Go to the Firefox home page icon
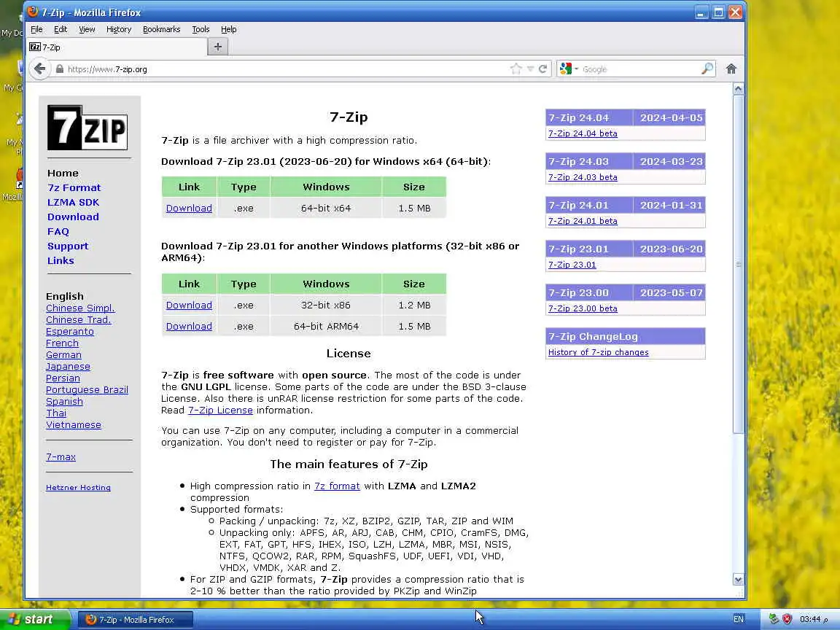The height and width of the screenshot is (630, 840). (731, 69)
